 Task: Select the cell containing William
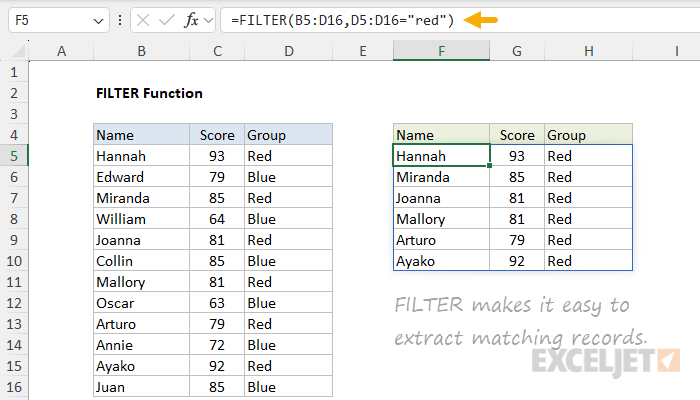(x=142, y=219)
